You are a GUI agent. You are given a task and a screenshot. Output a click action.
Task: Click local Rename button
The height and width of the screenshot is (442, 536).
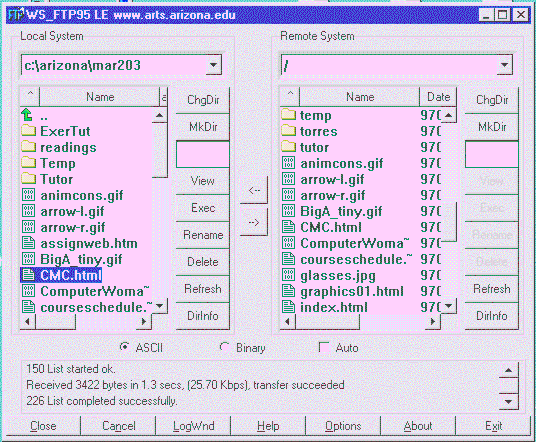click(x=203, y=235)
